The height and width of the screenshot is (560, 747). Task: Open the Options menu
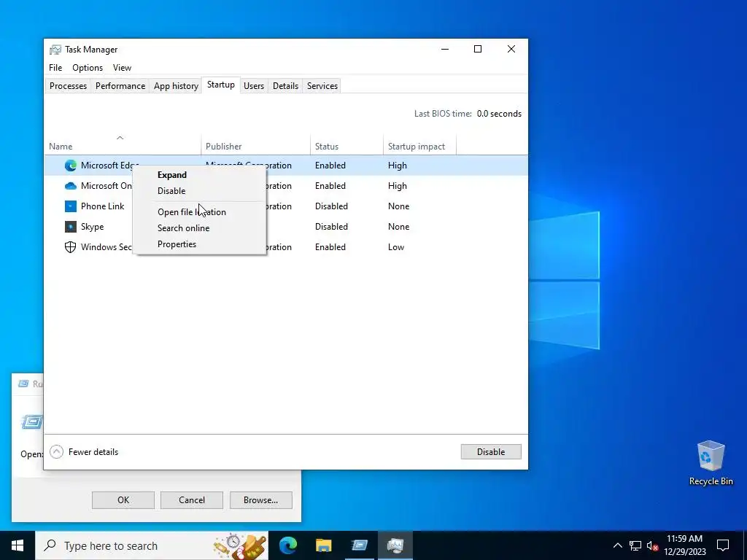(x=88, y=68)
